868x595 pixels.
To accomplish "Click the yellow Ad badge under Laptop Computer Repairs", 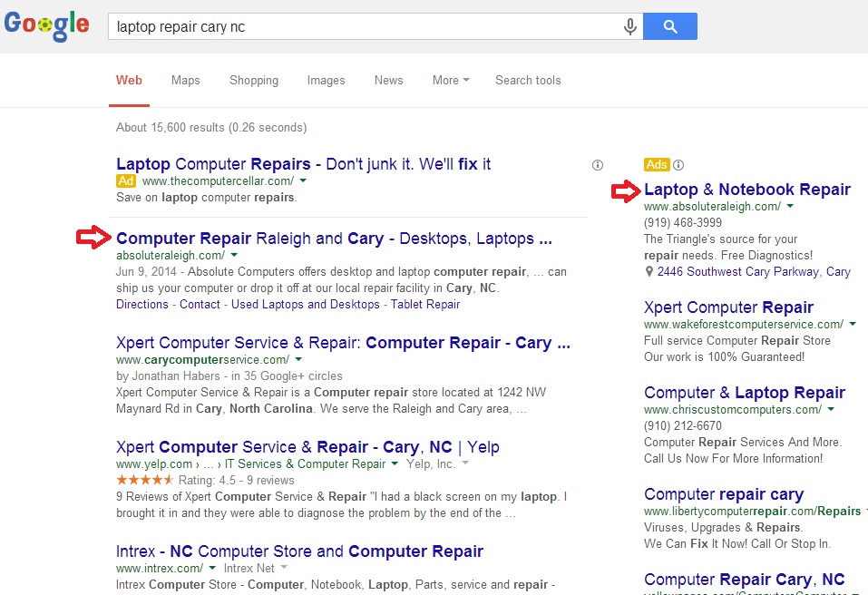I will (x=126, y=181).
